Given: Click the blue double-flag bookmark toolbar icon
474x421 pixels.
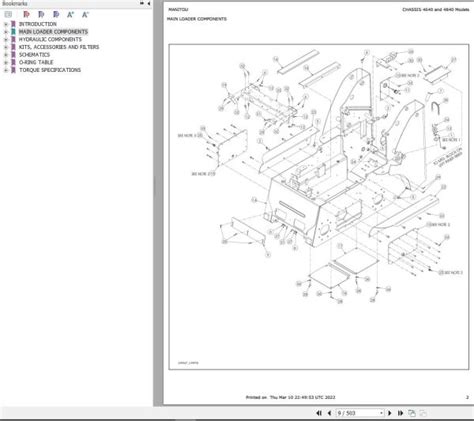Looking at the screenshot, I should tap(56, 14).
